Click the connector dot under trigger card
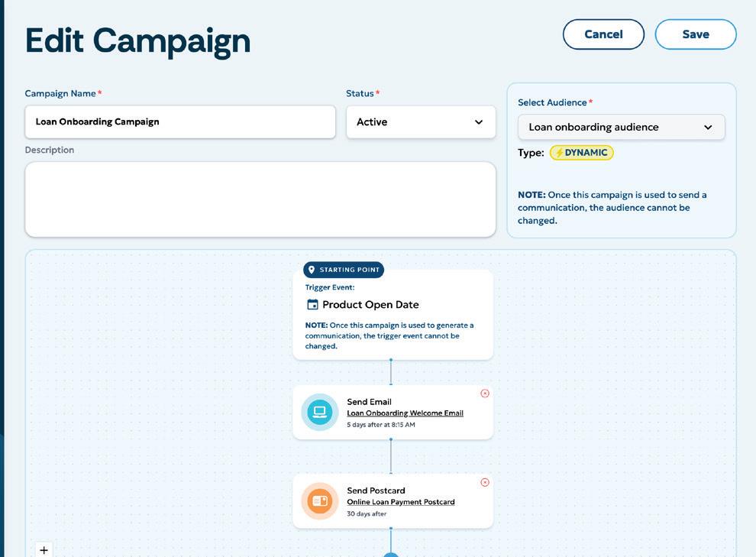The image size is (756, 557). [391, 359]
